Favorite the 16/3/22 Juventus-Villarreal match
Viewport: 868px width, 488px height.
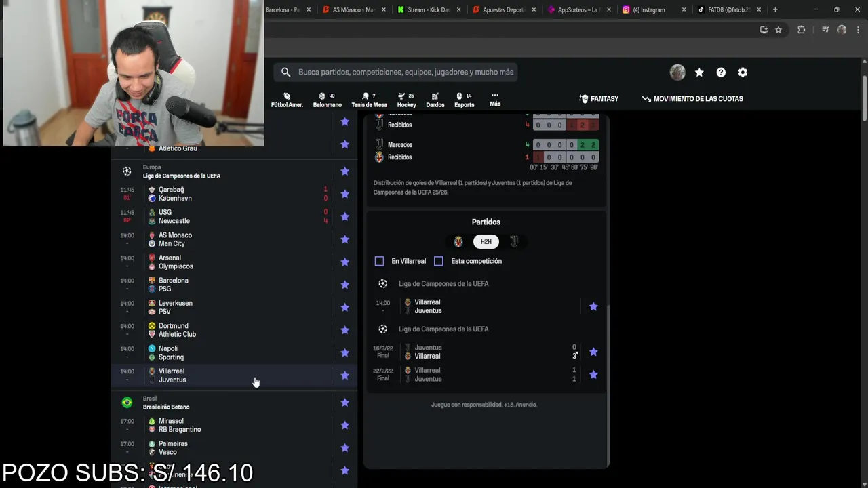[x=593, y=352]
